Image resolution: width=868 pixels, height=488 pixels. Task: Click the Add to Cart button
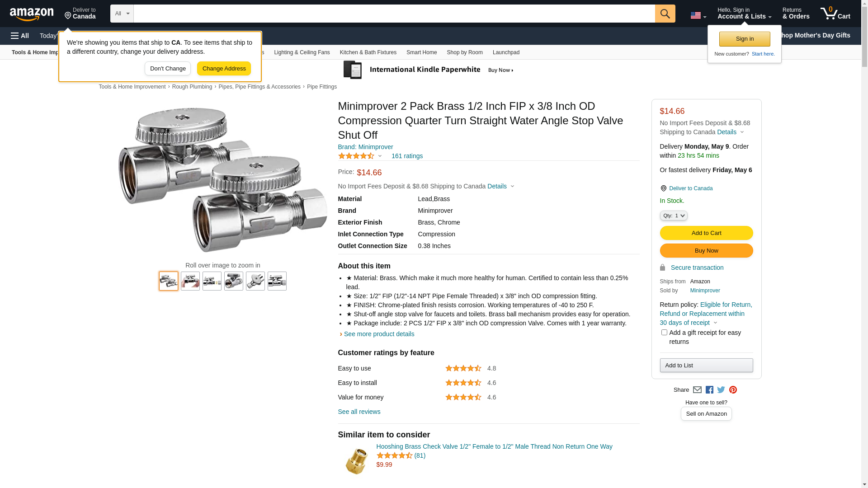tap(706, 233)
